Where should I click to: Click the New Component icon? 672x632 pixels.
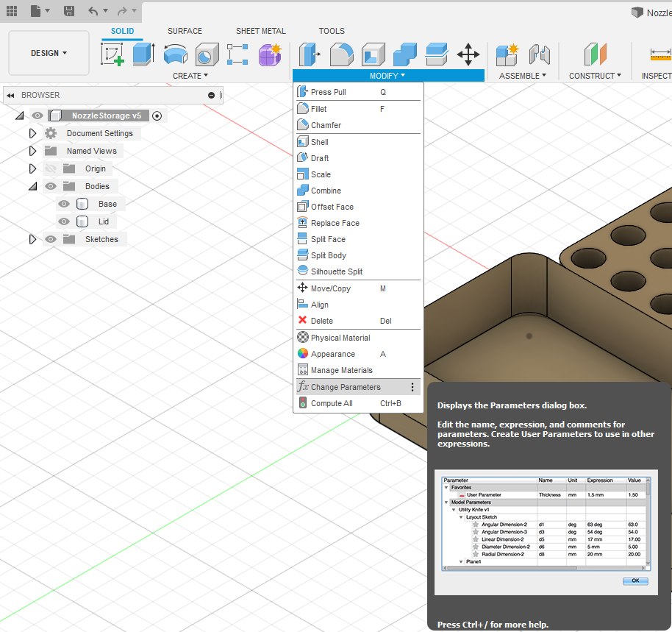click(x=507, y=54)
